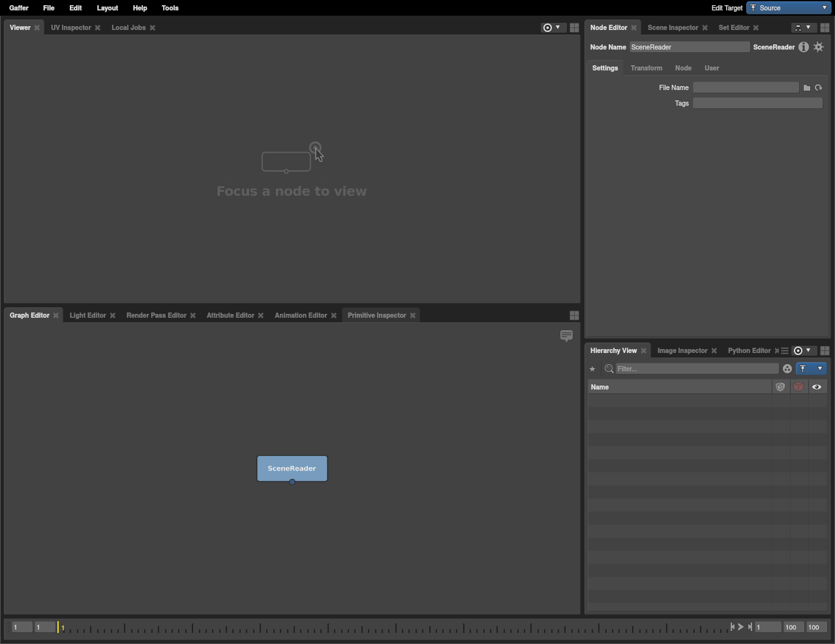This screenshot has height=644, width=835.
Task: Open the Edit Target Source dropdown
Action: coord(789,8)
